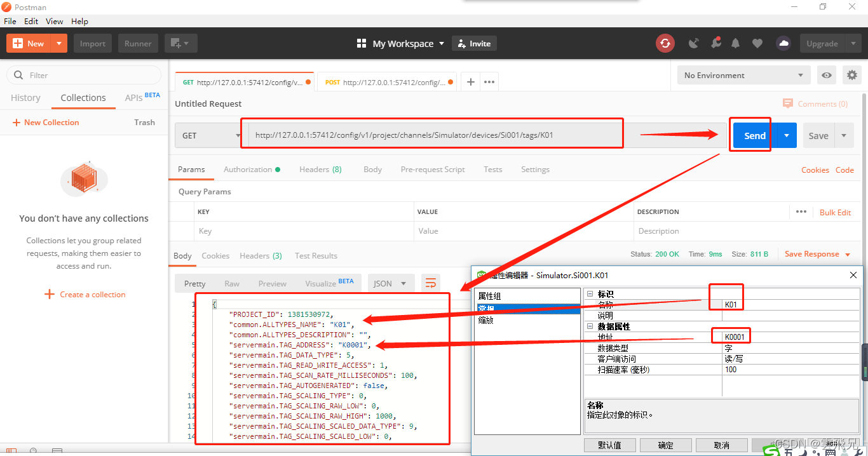The width and height of the screenshot is (868, 456).
Task: Collapse the 数据属性 property group
Action: click(x=589, y=326)
